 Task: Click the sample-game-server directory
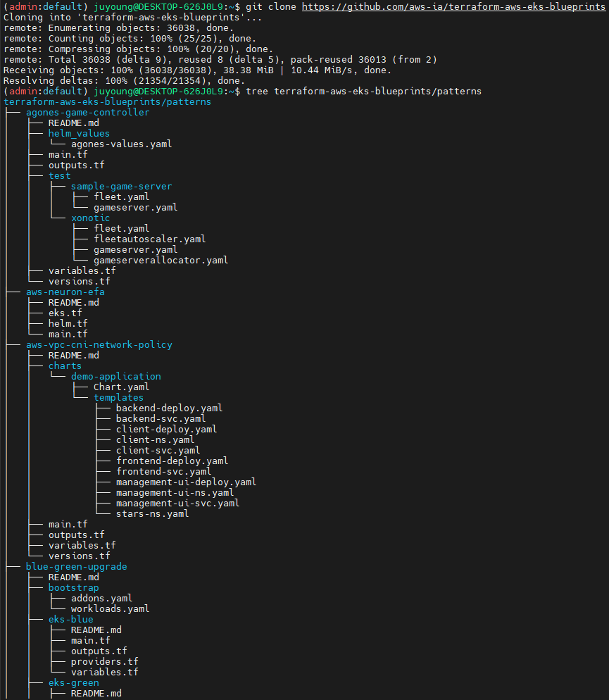[x=121, y=186]
